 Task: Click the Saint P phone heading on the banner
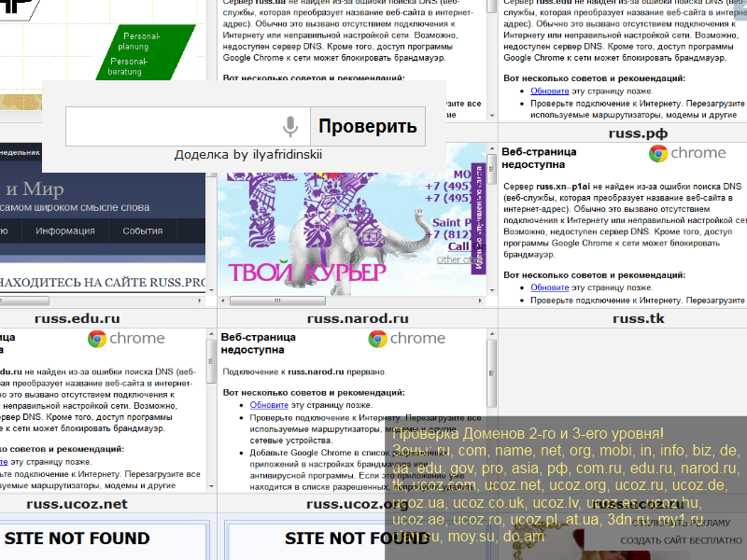(x=452, y=222)
